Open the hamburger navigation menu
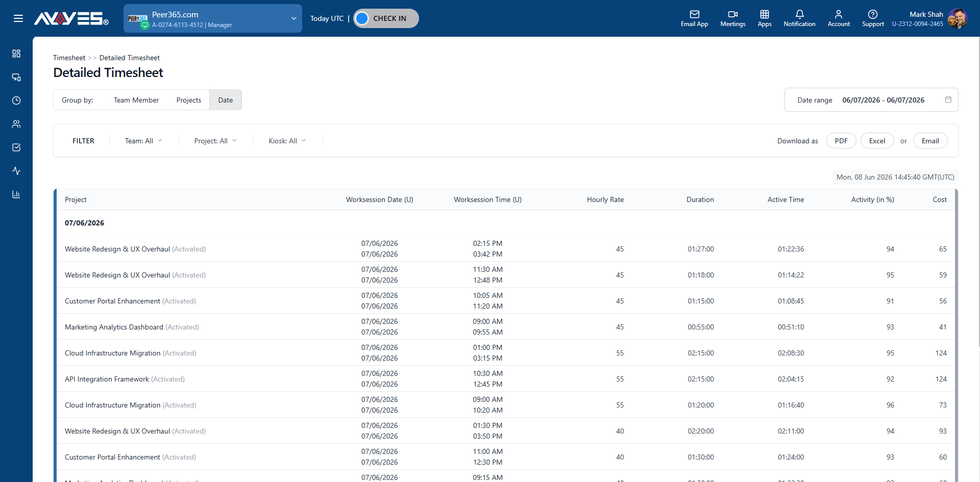This screenshot has height=482, width=980. coord(18,18)
